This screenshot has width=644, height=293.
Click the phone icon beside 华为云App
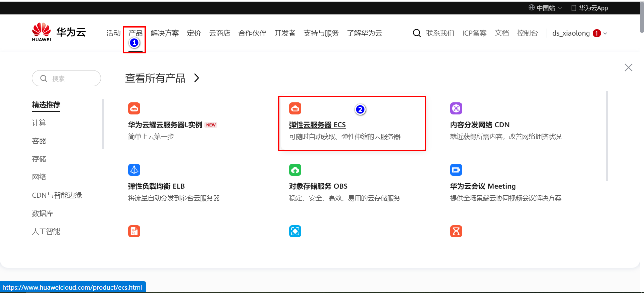pos(574,8)
